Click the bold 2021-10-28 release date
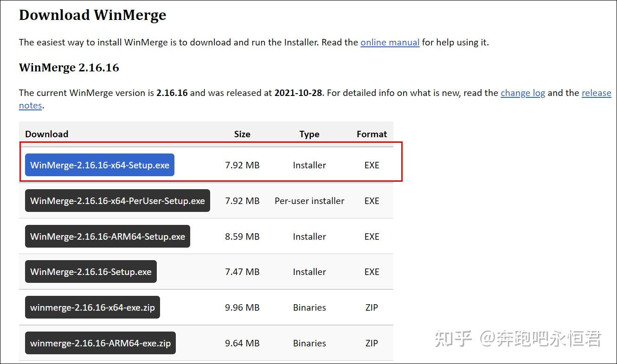This screenshot has height=364, width=617. pos(298,93)
